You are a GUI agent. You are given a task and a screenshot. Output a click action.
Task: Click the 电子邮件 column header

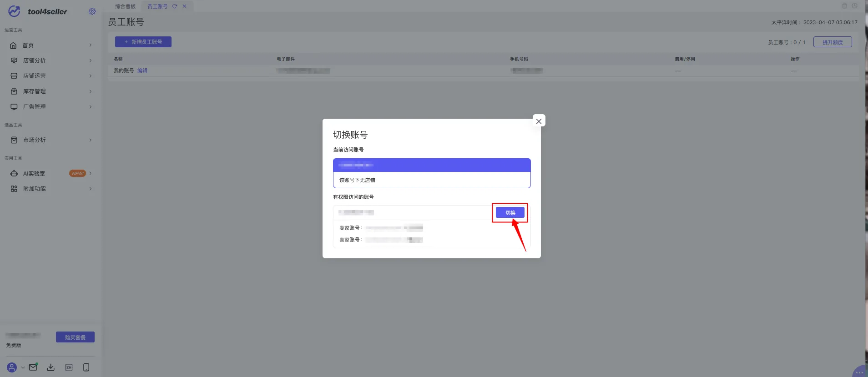pos(286,59)
